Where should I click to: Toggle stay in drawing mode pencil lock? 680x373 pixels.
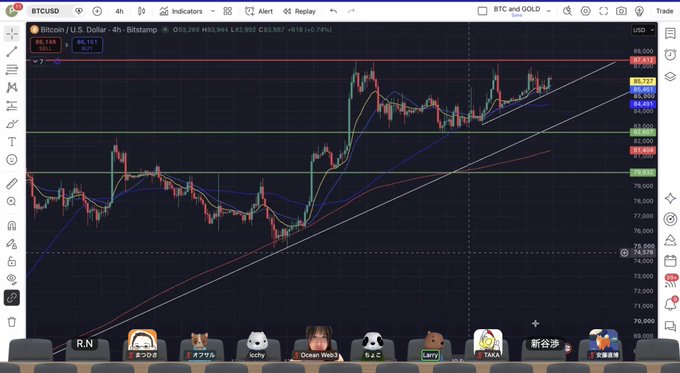[x=12, y=244]
